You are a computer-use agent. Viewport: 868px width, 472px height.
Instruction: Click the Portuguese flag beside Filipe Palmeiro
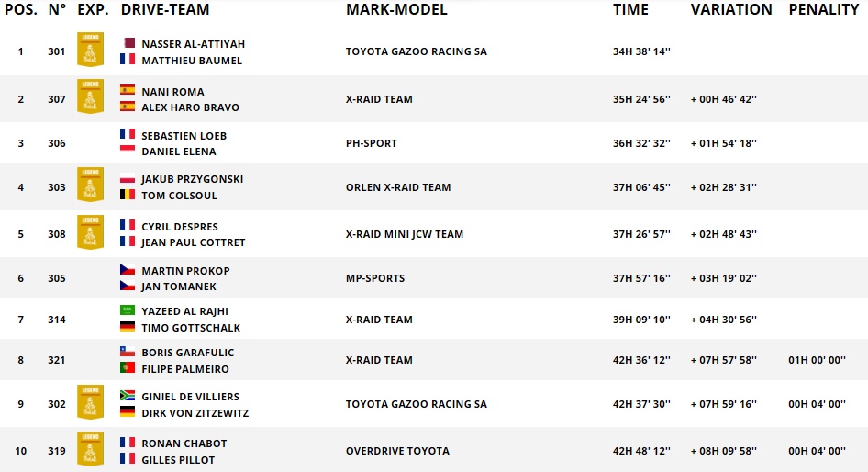coord(128,367)
